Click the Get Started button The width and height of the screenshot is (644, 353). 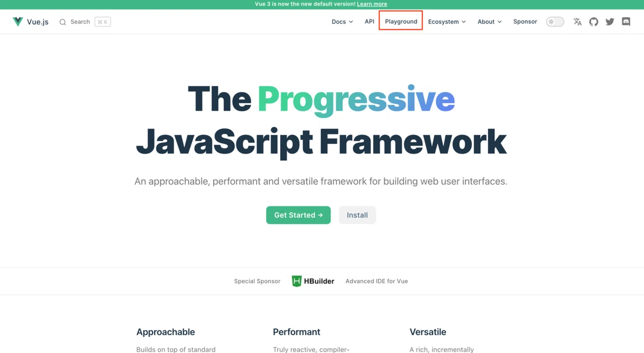(x=298, y=215)
